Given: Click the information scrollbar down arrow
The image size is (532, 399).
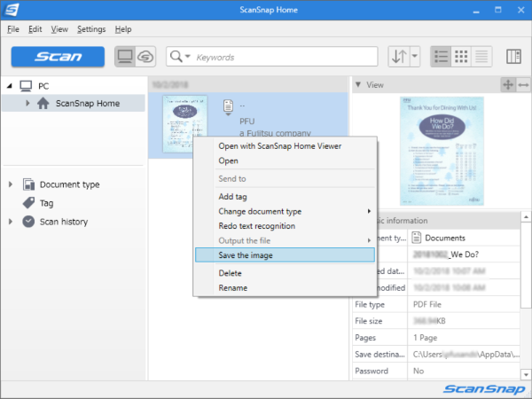Looking at the screenshot, I should (x=526, y=374).
